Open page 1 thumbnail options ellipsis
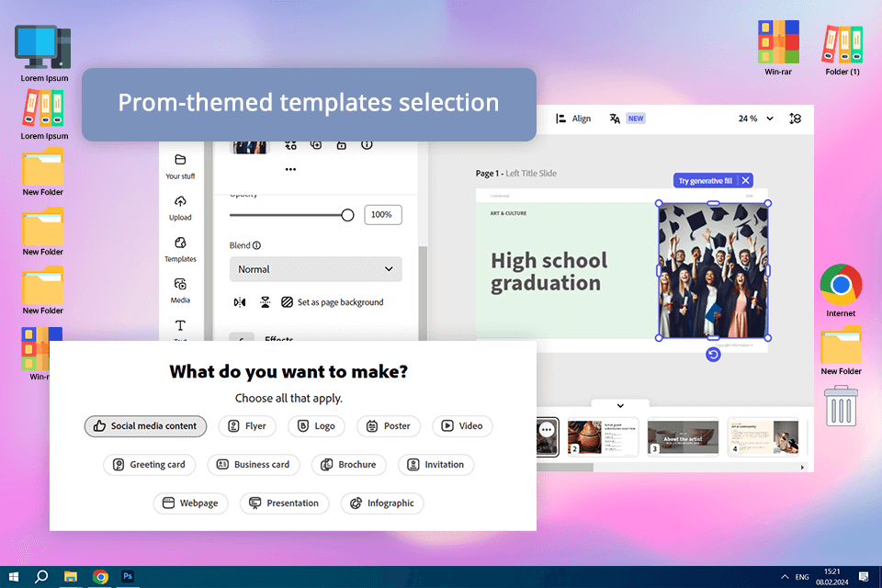The image size is (882, 588). click(546, 430)
